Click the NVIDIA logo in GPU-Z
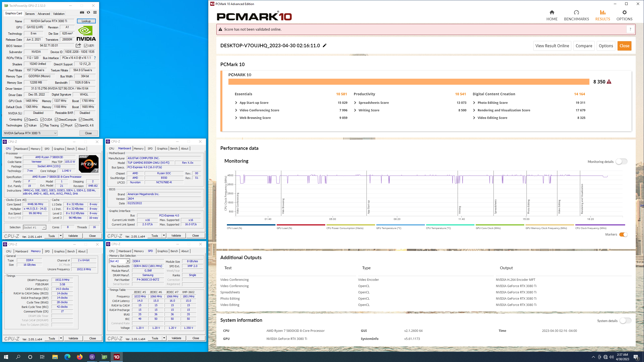The height and width of the screenshot is (362, 644). coord(86,33)
